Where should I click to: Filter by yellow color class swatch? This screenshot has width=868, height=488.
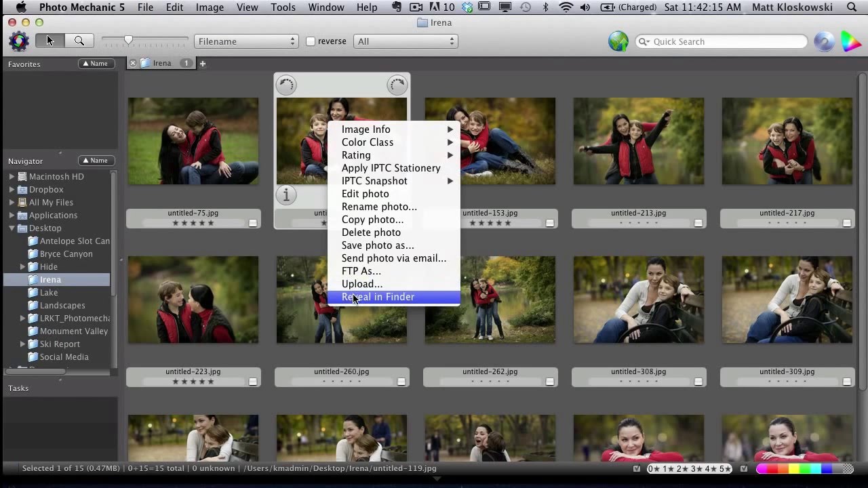794,468
